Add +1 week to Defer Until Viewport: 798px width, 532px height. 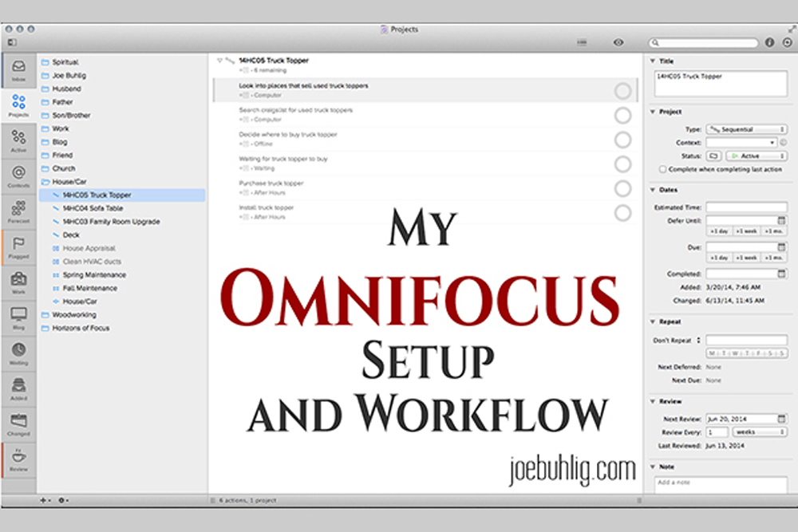click(746, 231)
